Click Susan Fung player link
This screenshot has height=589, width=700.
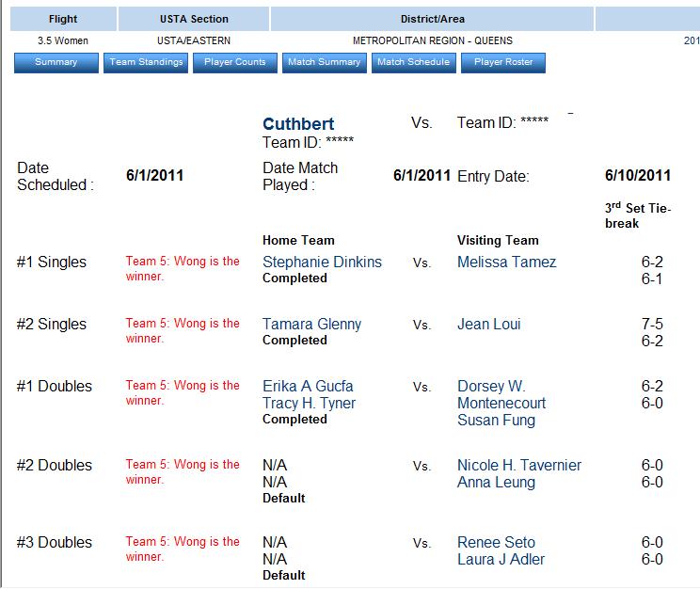point(496,421)
